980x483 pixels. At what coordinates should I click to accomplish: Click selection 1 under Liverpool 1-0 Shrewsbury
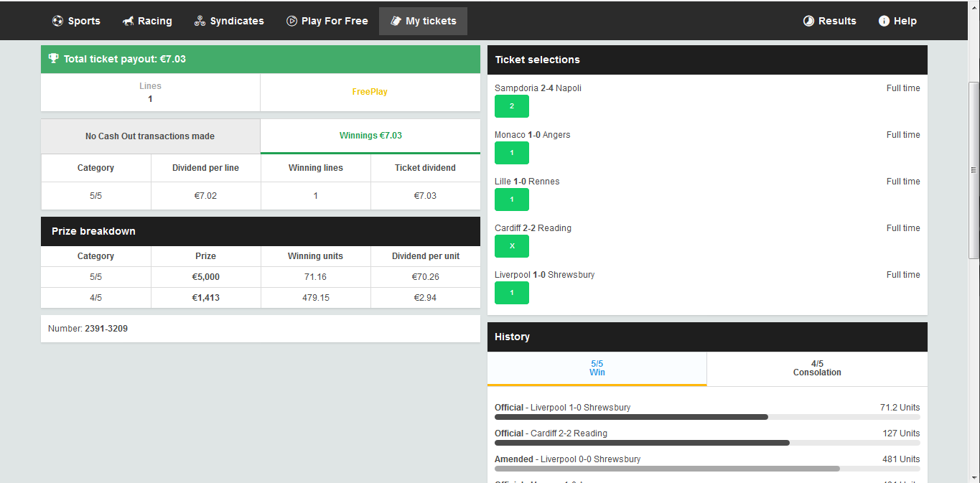pyautogui.click(x=512, y=293)
